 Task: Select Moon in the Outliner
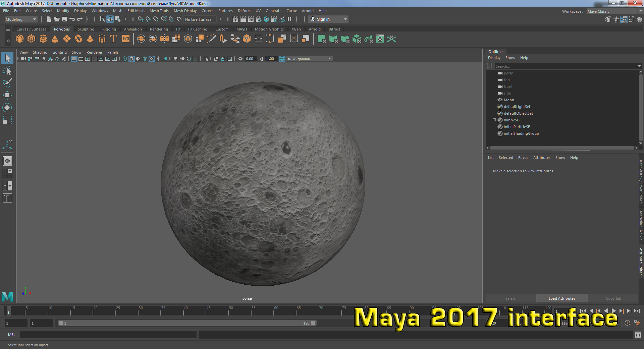[x=509, y=100]
